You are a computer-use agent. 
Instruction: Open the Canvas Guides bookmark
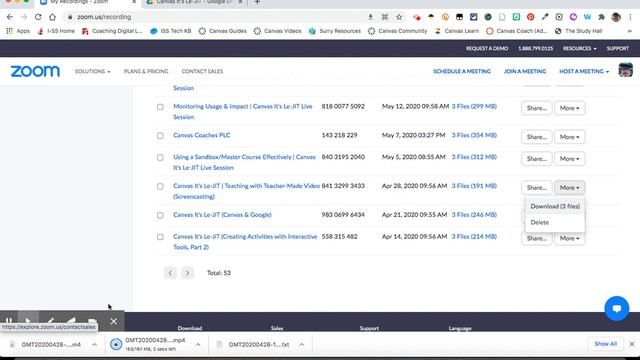click(222, 31)
